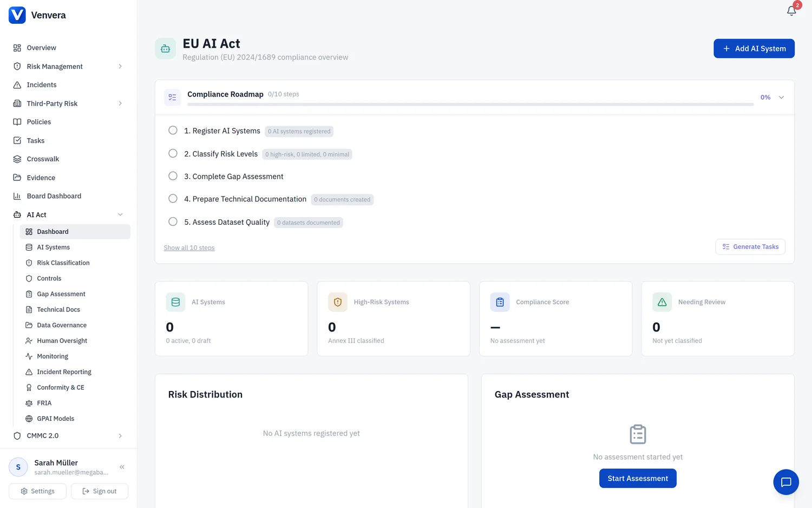Screen dimensions: 812x508
Task: Click the '0 AI systems registered' badge
Action: (x=299, y=132)
